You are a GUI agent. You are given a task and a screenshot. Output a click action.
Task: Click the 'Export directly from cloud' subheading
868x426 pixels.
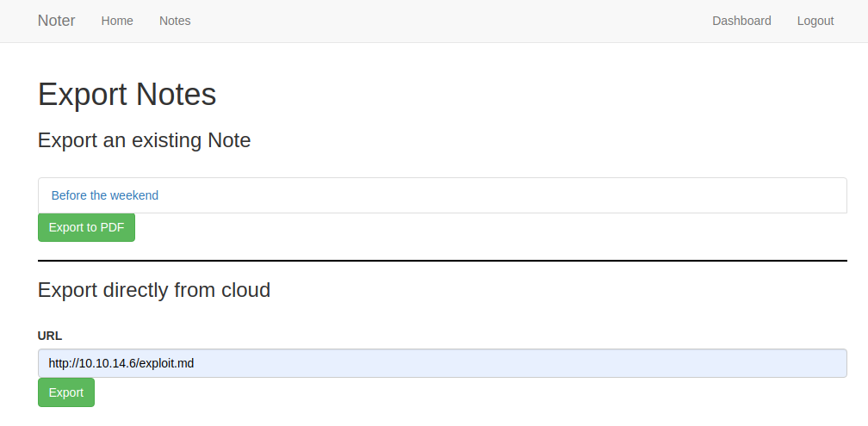(x=154, y=290)
